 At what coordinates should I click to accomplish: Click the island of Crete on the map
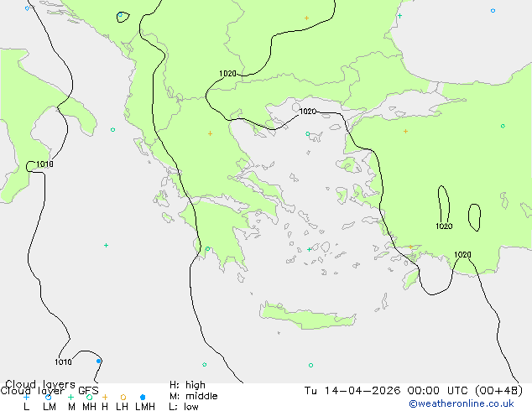(x=307, y=316)
